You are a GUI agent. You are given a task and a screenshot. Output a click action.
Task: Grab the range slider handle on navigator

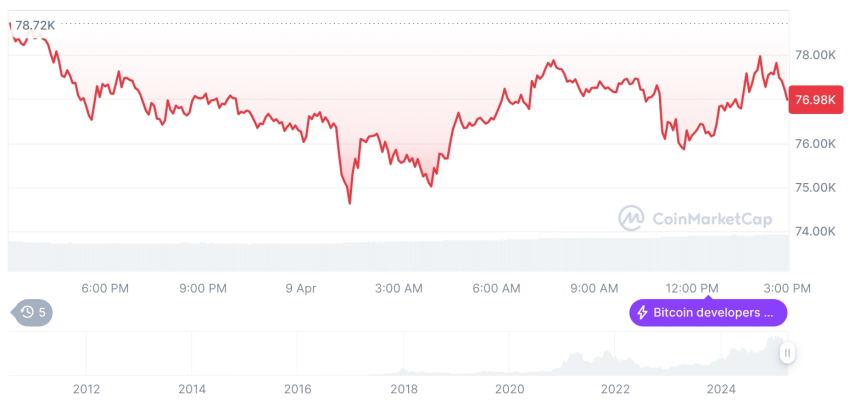tap(787, 353)
